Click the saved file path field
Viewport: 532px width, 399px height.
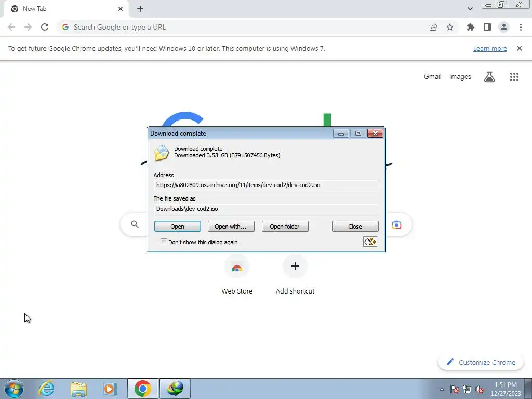pos(267,209)
